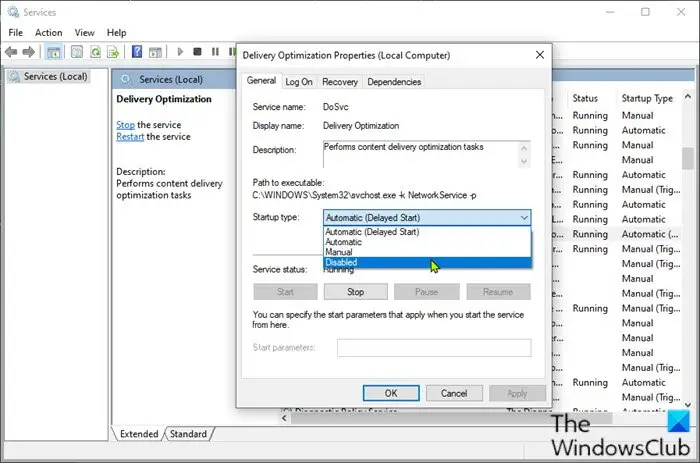
Task: Click Stop the service link
Action: point(125,125)
